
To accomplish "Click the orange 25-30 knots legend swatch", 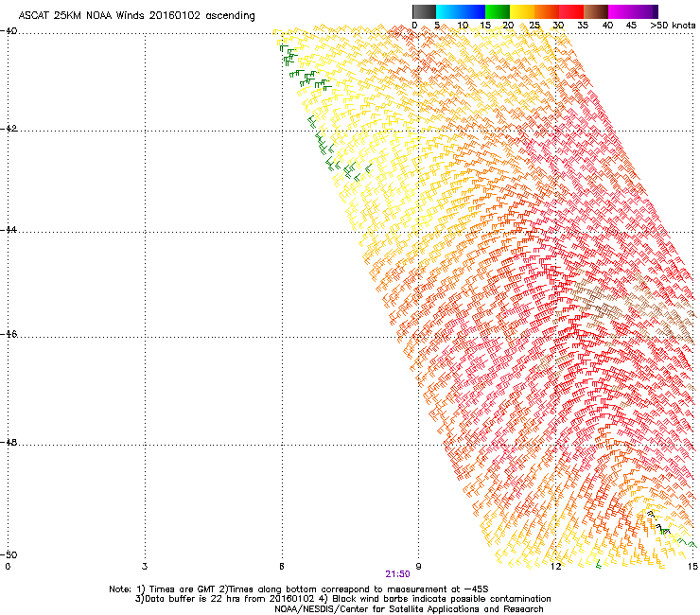I will (547, 11).
